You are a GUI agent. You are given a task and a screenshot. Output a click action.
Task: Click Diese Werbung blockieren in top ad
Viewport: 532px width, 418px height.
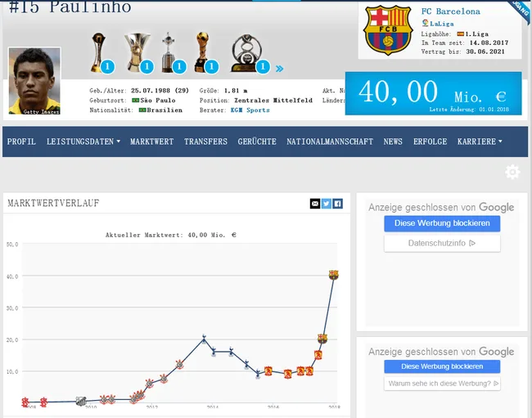pyautogui.click(x=442, y=223)
